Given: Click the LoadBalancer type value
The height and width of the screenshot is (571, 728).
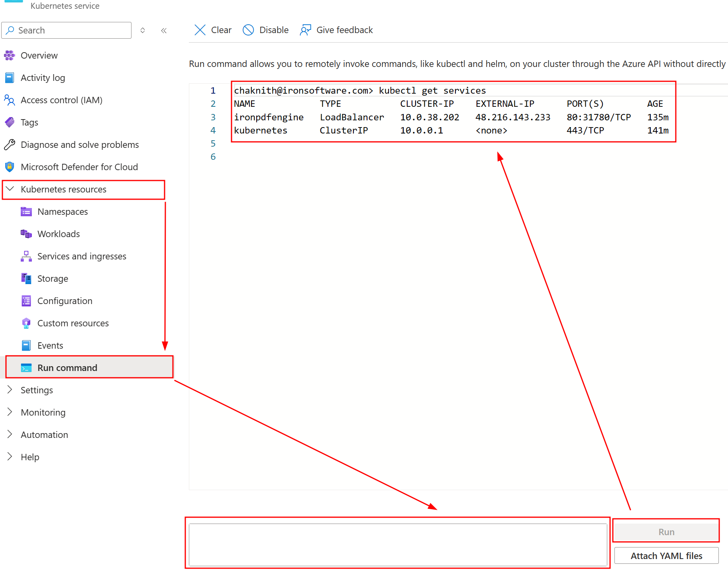Looking at the screenshot, I should tap(352, 117).
